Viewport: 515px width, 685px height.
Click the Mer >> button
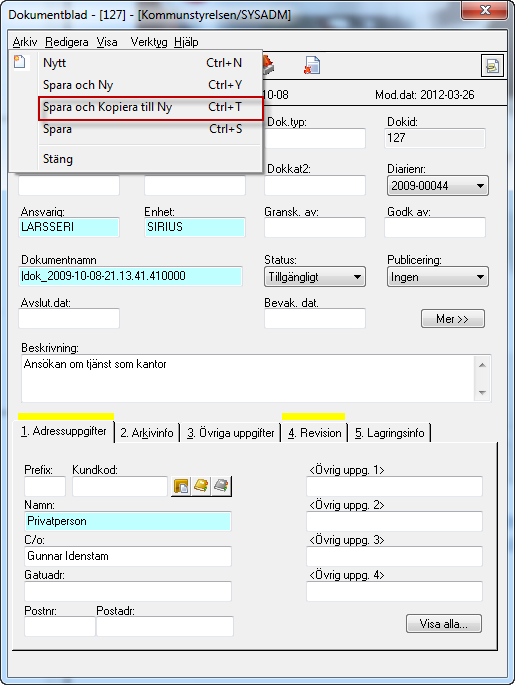point(453,318)
